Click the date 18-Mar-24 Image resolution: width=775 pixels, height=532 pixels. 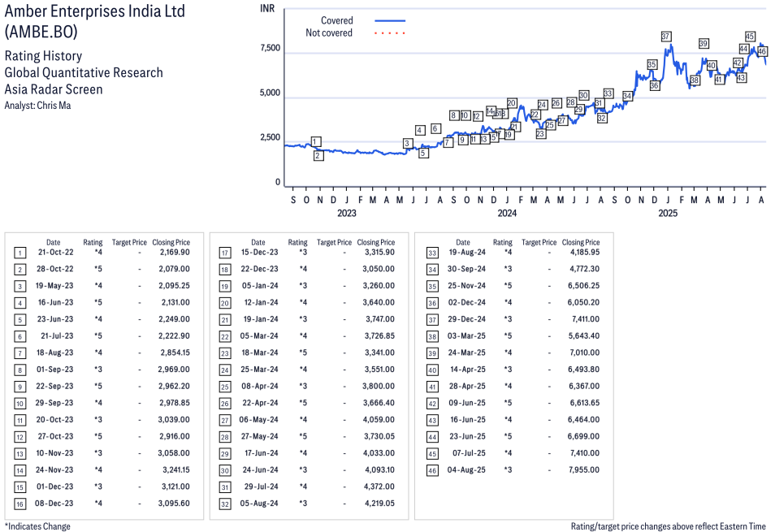tap(260, 353)
